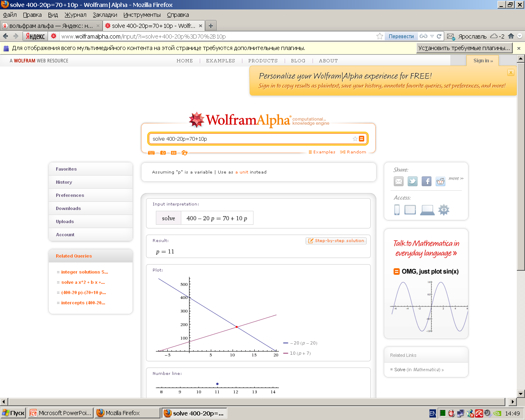Open the weather cloud -2 indicator

498,36
